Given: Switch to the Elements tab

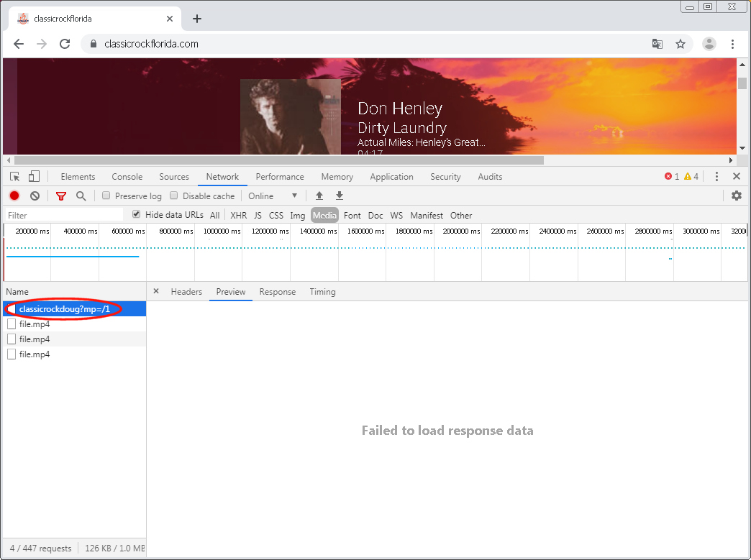Looking at the screenshot, I should (78, 177).
